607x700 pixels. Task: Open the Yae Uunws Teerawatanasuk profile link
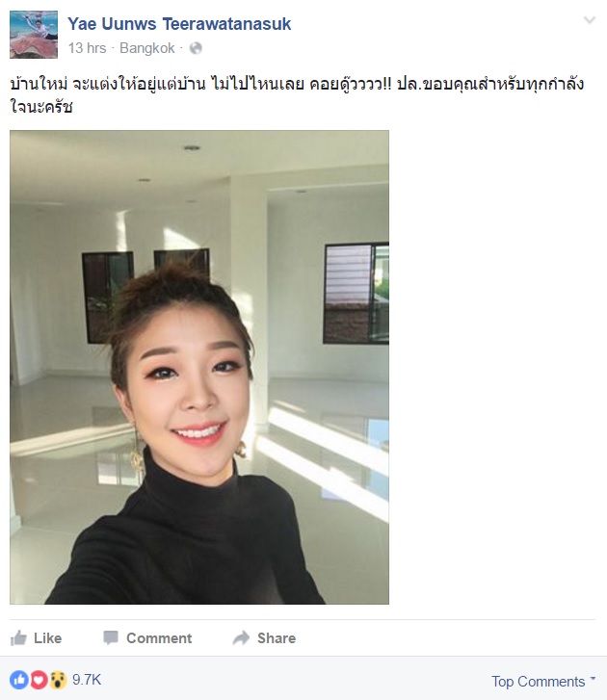point(179,24)
